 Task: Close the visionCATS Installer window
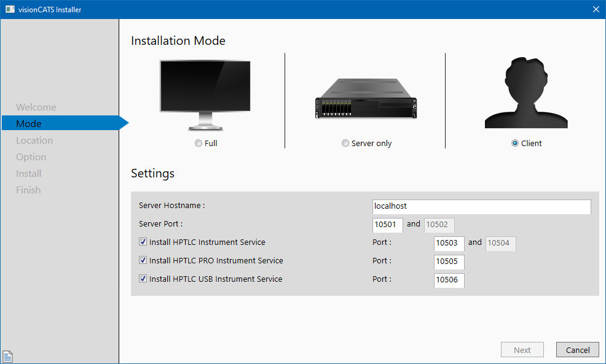tap(596, 9)
